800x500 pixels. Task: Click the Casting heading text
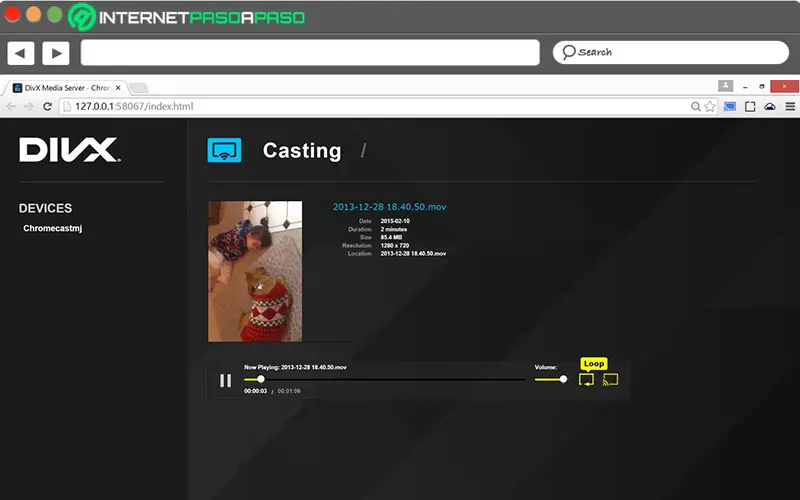(302, 151)
